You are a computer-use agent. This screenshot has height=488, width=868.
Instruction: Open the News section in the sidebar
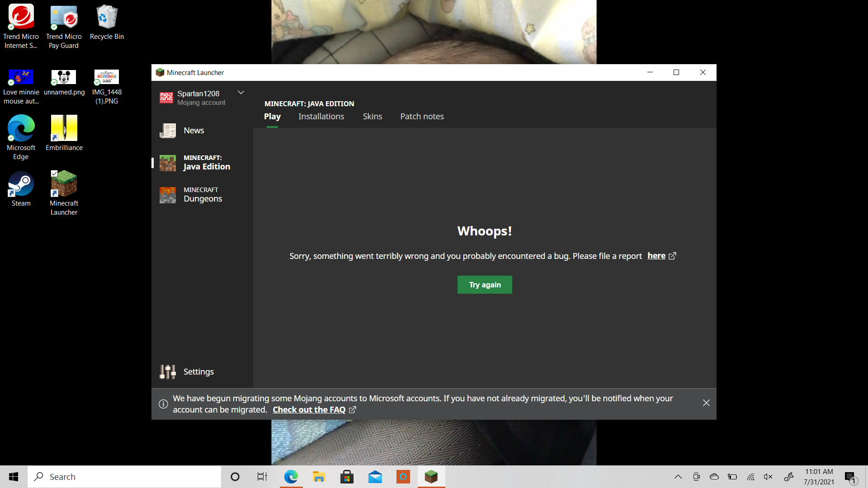[202, 131]
